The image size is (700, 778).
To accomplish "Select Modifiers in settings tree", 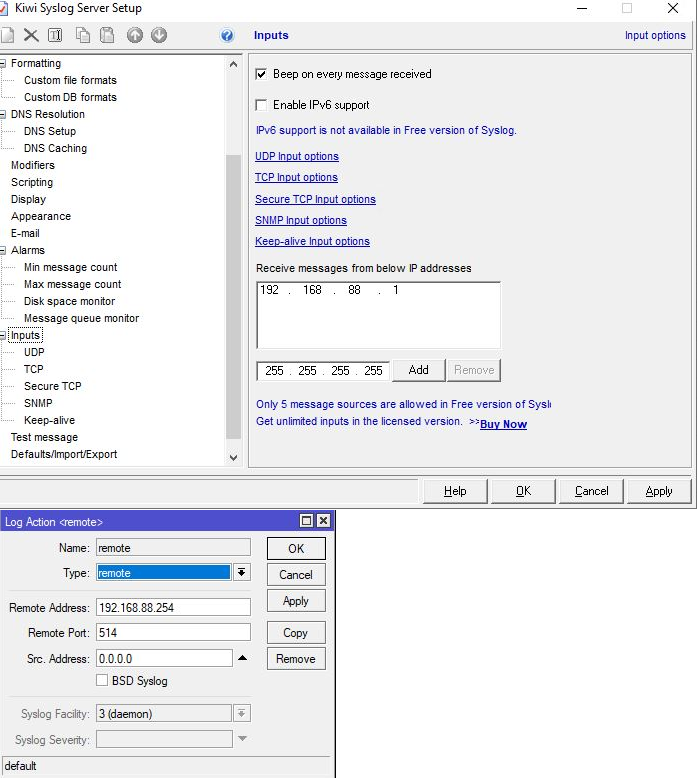I will 33,165.
